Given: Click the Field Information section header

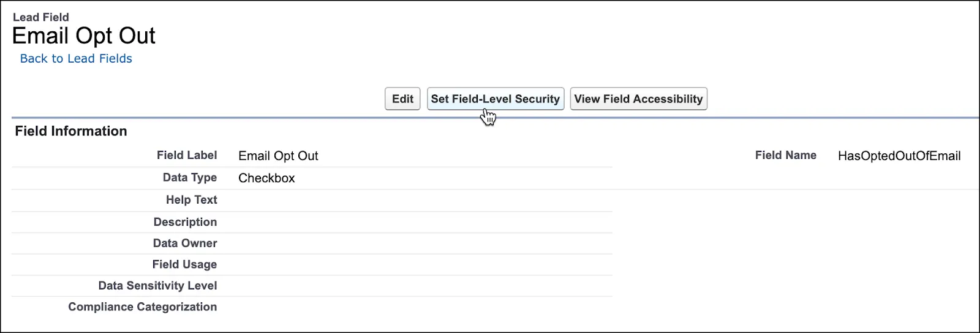Looking at the screenshot, I should [71, 131].
